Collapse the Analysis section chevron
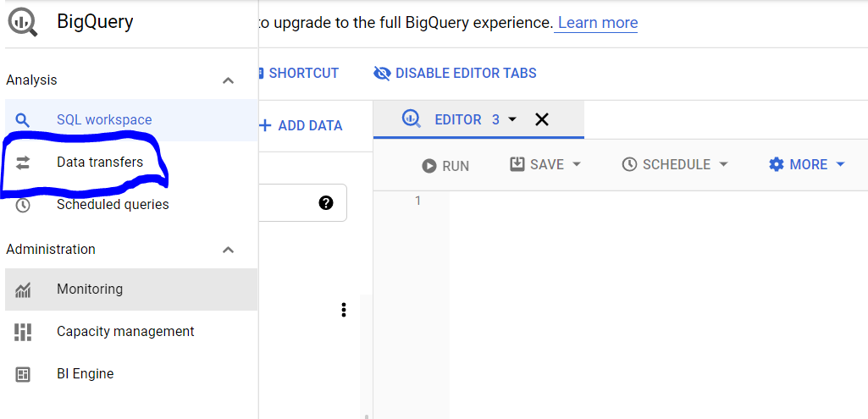 [228, 80]
